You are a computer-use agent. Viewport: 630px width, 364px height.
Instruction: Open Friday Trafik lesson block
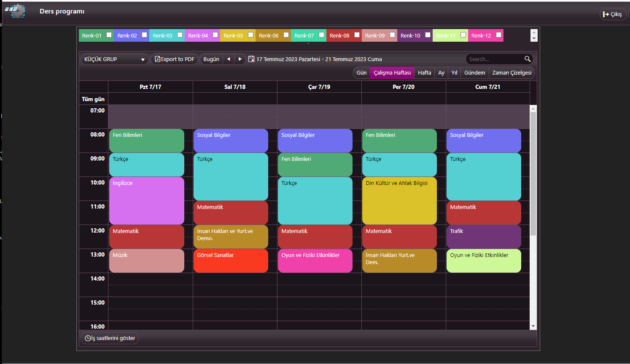(x=484, y=237)
